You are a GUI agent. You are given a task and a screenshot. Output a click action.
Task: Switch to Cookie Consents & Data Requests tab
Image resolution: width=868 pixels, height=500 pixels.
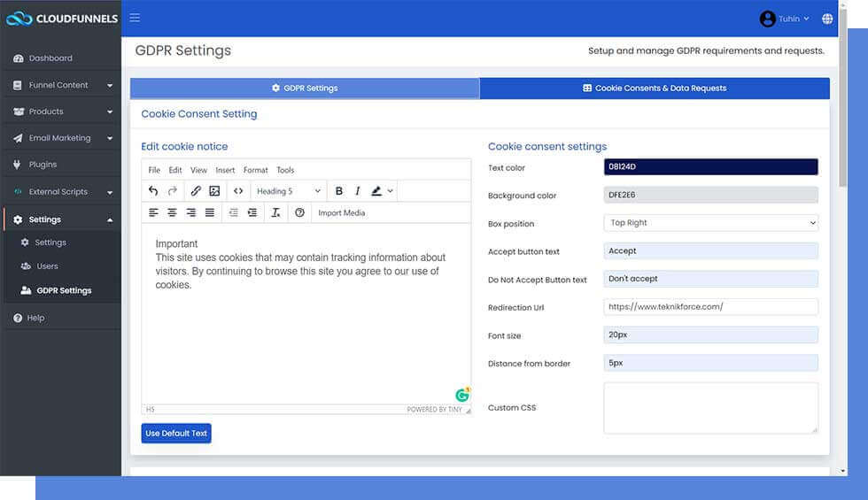pyautogui.click(x=655, y=88)
